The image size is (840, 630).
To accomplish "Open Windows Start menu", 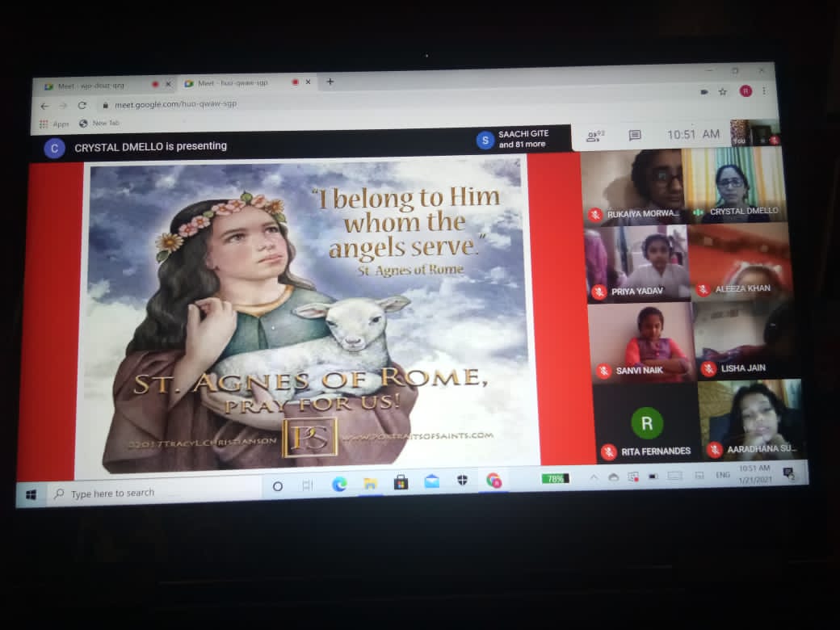I will 31,495.
